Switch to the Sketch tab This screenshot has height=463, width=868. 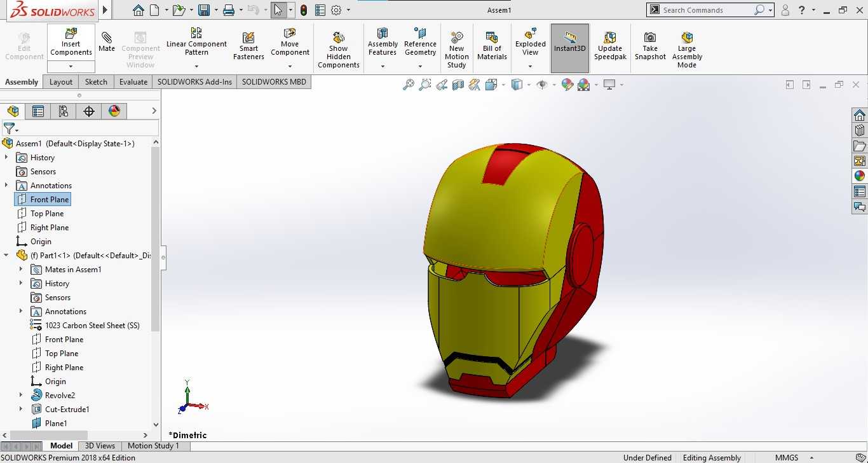96,81
